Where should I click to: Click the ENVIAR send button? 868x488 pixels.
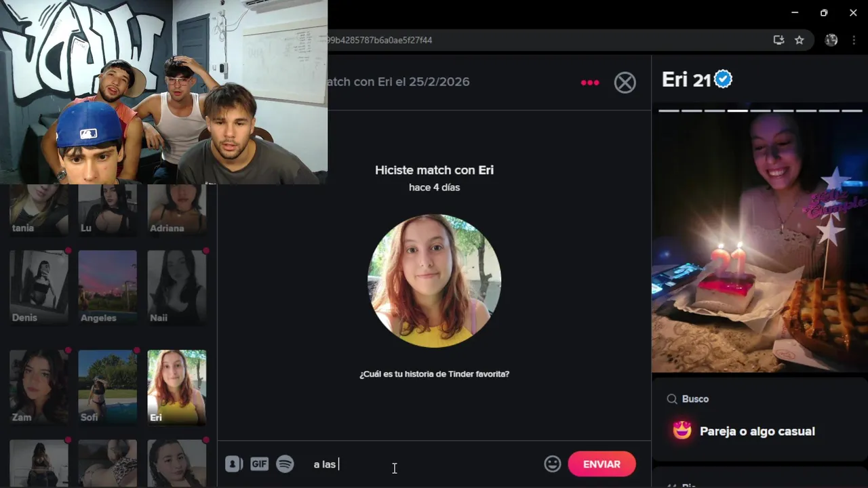601,464
